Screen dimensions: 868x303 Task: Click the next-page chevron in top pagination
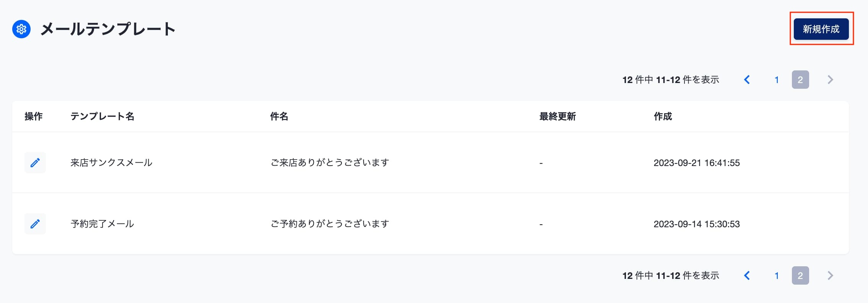tap(830, 80)
